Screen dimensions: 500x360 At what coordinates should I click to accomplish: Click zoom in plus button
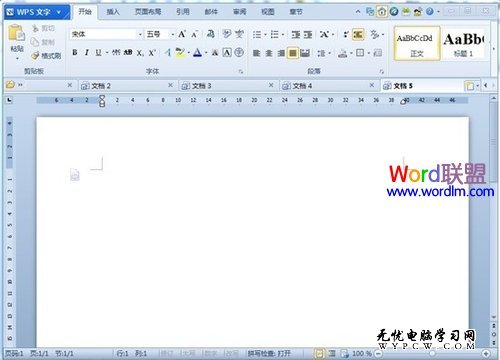tap(486, 353)
